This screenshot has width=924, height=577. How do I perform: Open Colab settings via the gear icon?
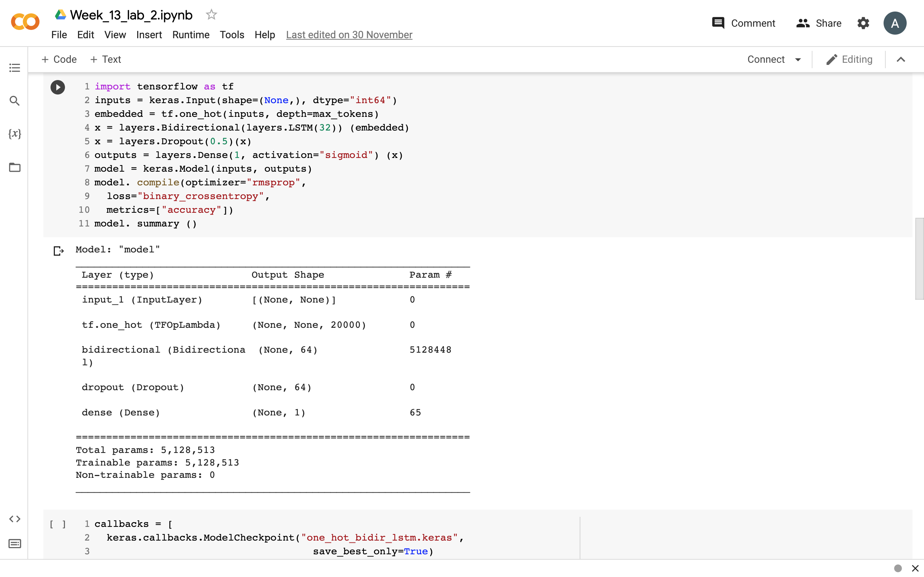[863, 23]
